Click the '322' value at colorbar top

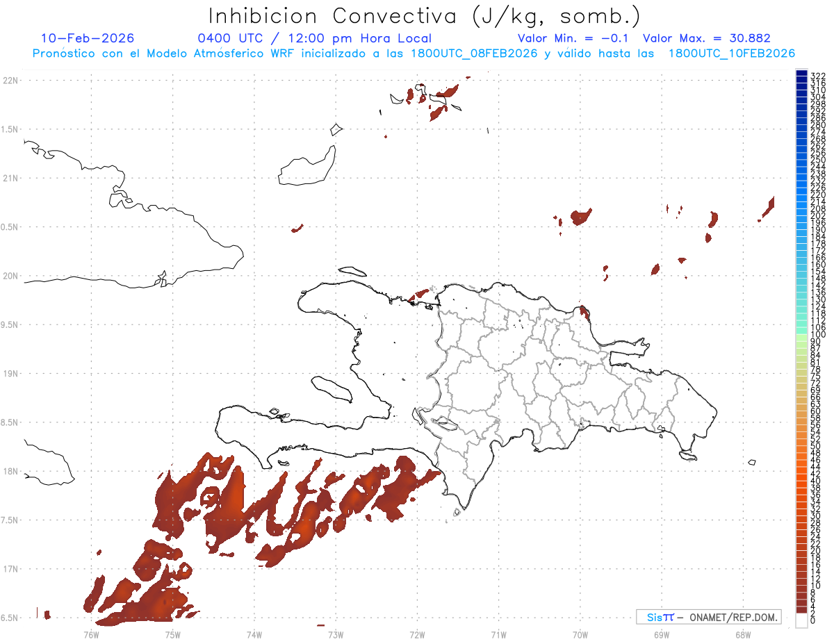point(817,74)
